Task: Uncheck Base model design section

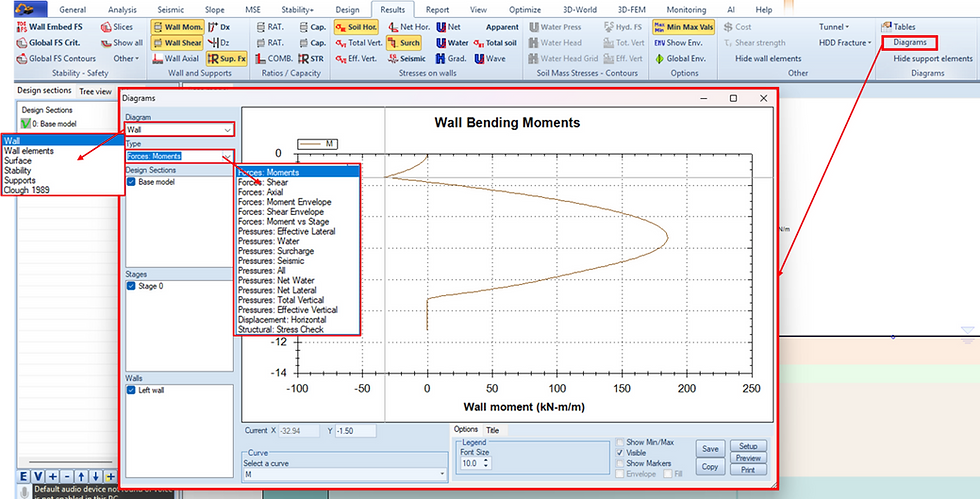Action: 131,181
